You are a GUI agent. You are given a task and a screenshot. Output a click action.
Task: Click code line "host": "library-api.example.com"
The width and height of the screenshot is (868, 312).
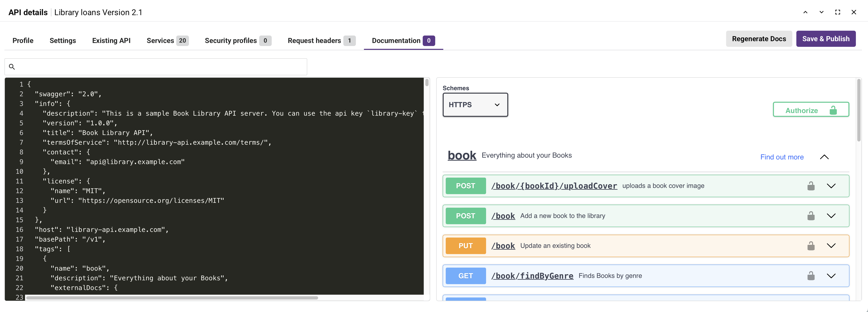click(x=101, y=230)
